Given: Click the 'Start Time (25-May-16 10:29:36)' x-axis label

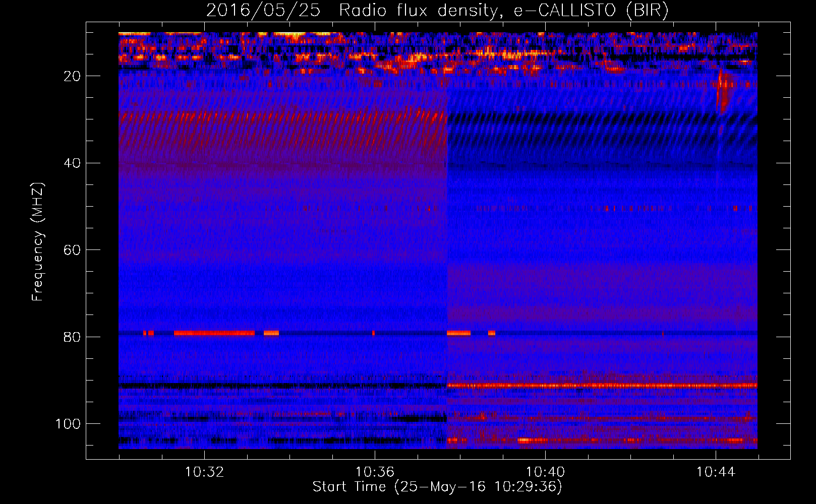Looking at the screenshot, I should (437, 487).
